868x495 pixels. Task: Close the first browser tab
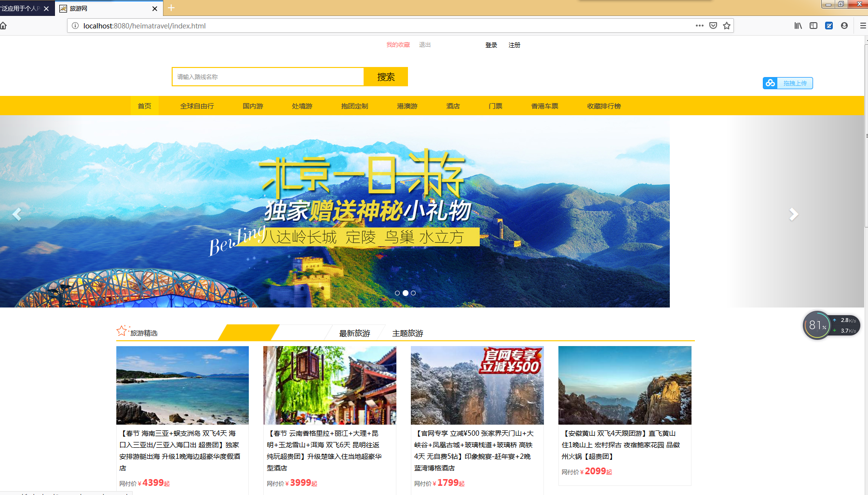tap(46, 9)
